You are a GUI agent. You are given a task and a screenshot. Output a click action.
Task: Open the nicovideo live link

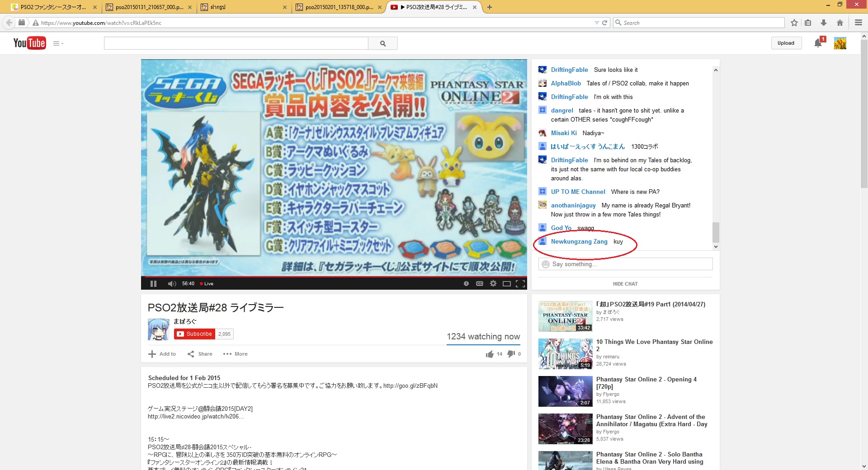tap(196, 416)
